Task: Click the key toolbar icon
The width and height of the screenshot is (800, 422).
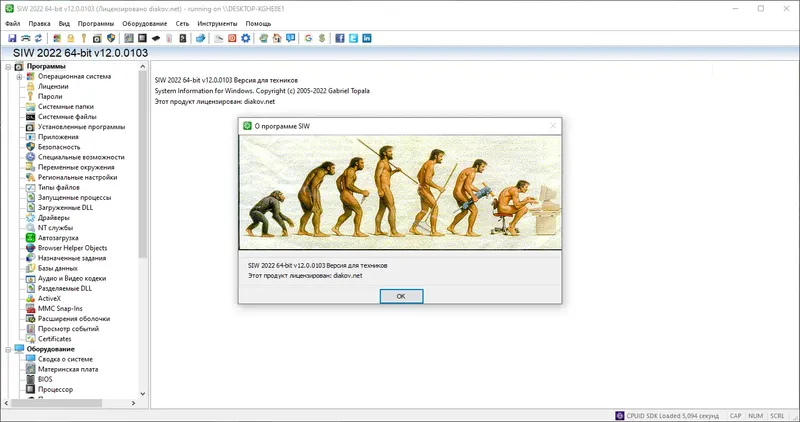Action: click(83, 38)
